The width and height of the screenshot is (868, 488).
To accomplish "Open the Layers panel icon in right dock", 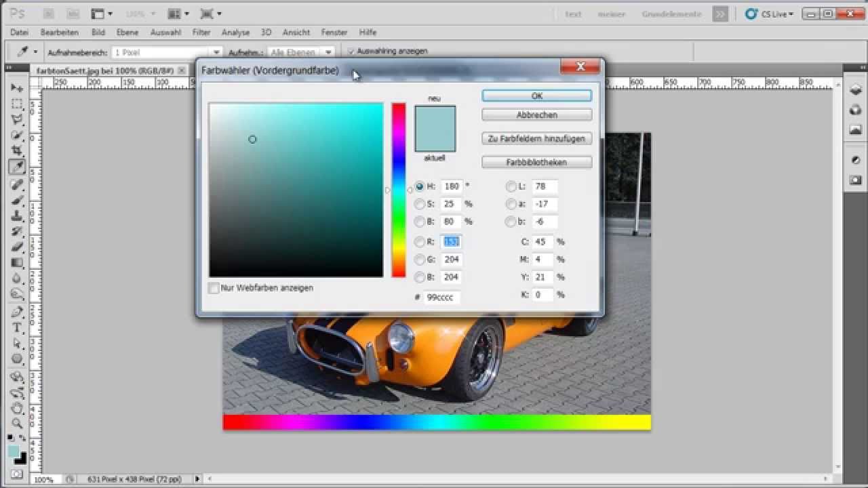I will click(x=856, y=89).
